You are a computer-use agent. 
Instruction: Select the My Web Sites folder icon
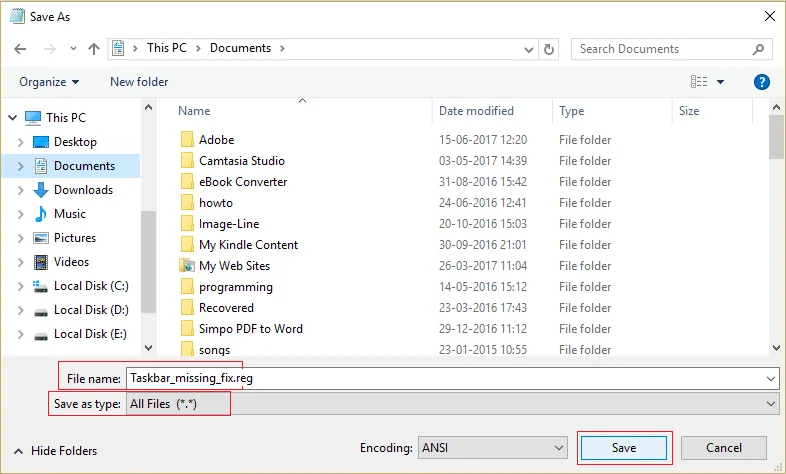187,266
